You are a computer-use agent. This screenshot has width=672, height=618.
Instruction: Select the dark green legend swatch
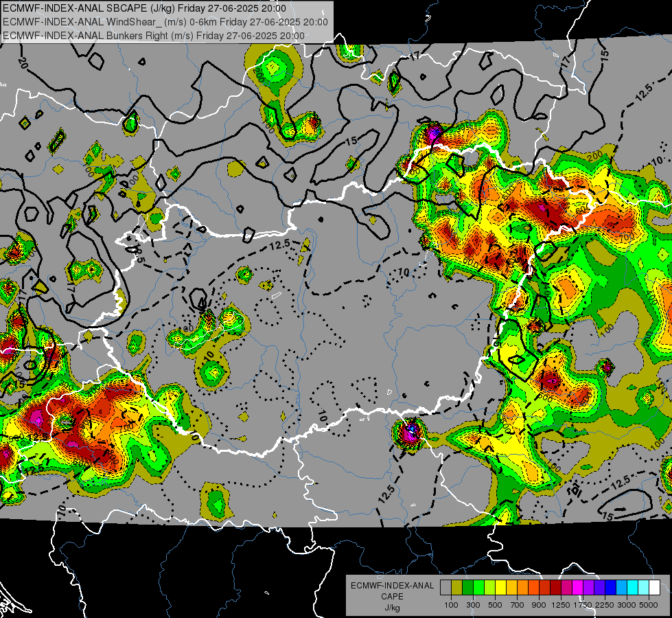467,587
